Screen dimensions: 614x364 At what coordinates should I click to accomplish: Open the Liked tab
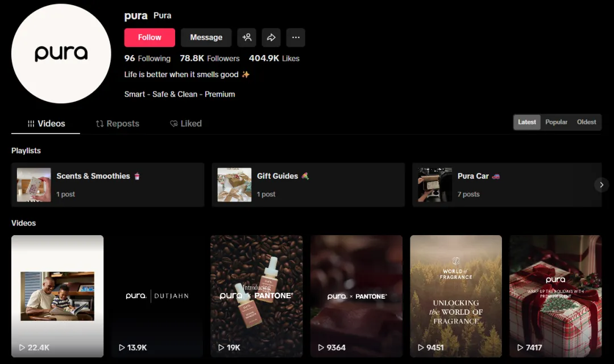186,124
